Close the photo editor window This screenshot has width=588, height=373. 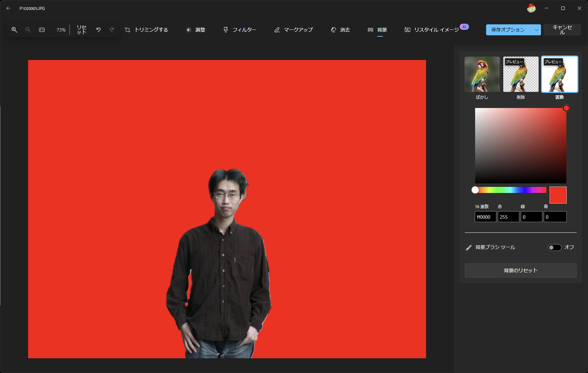click(579, 8)
